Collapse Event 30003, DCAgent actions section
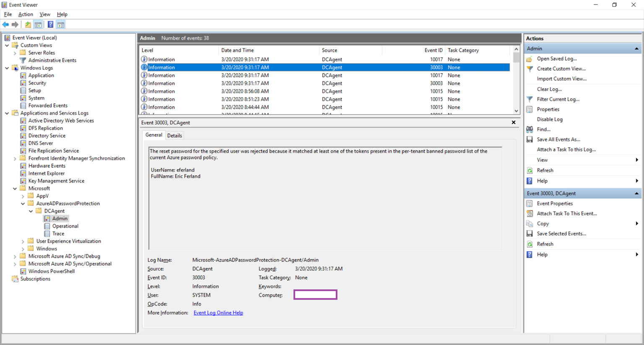 tap(636, 193)
